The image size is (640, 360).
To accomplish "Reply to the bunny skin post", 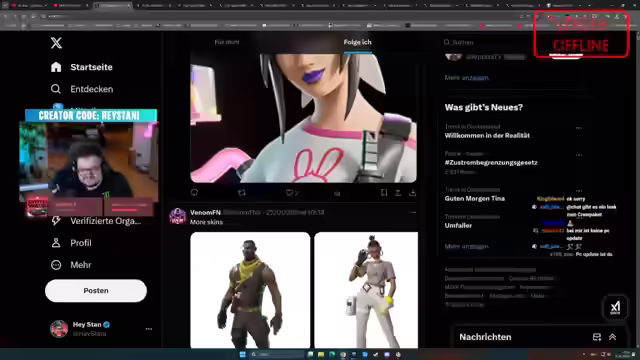I will [x=194, y=193].
